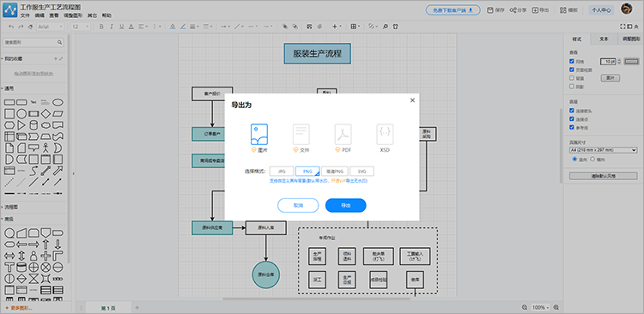Open the 帮助 Help menu
The width and height of the screenshot is (644, 314).
pyautogui.click(x=106, y=15)
